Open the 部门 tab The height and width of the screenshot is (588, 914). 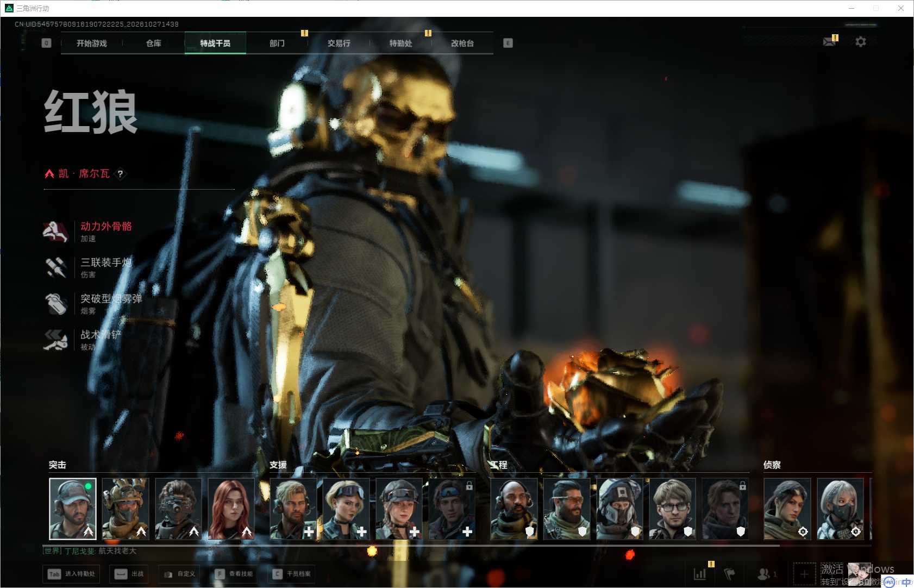[277, 43]
